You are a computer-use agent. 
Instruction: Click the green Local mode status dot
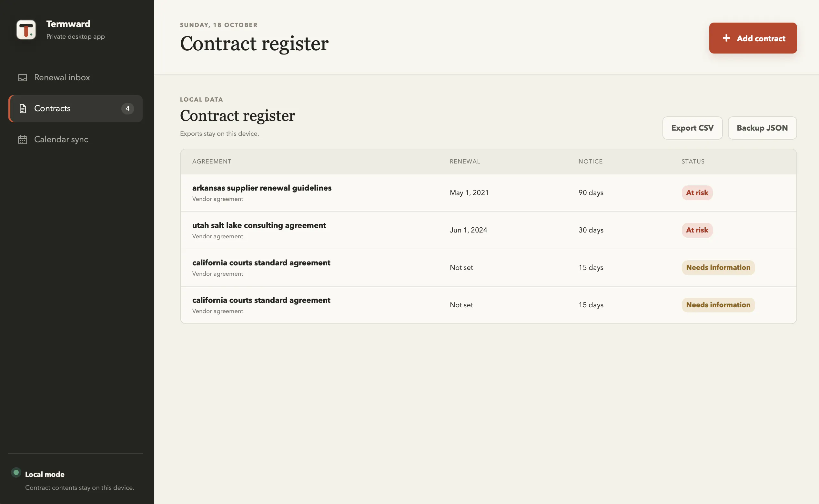16,472
